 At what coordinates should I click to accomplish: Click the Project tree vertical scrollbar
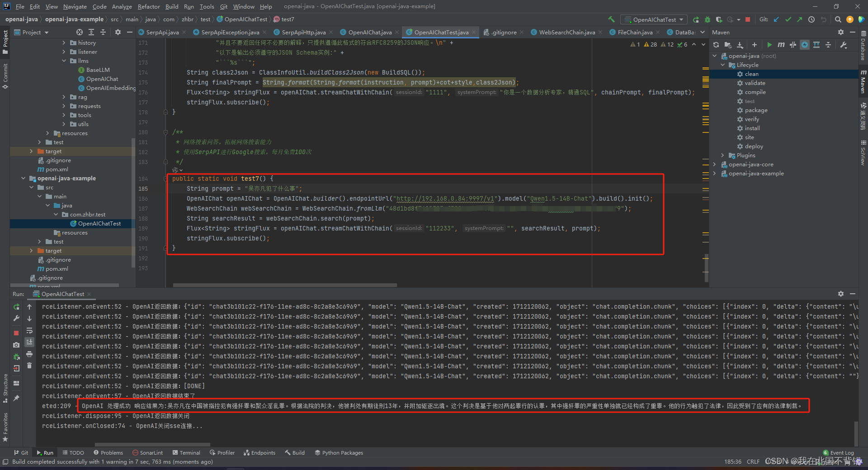pos(133,203)
